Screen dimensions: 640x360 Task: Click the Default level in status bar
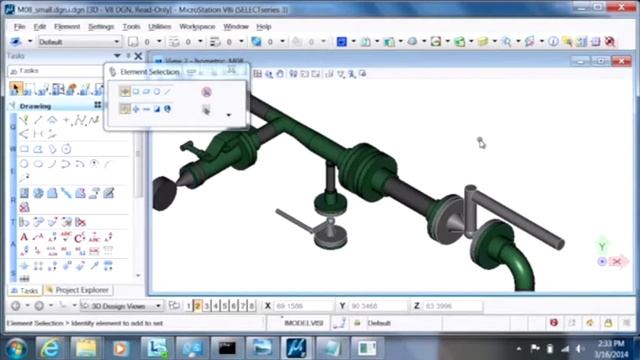coord(379,323)
